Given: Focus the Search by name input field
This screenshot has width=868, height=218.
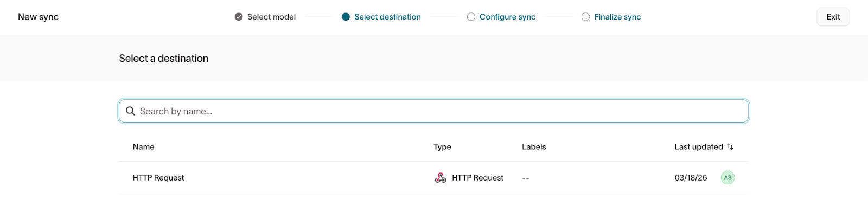Looking at the screenshot, I should tap(434, 111).
